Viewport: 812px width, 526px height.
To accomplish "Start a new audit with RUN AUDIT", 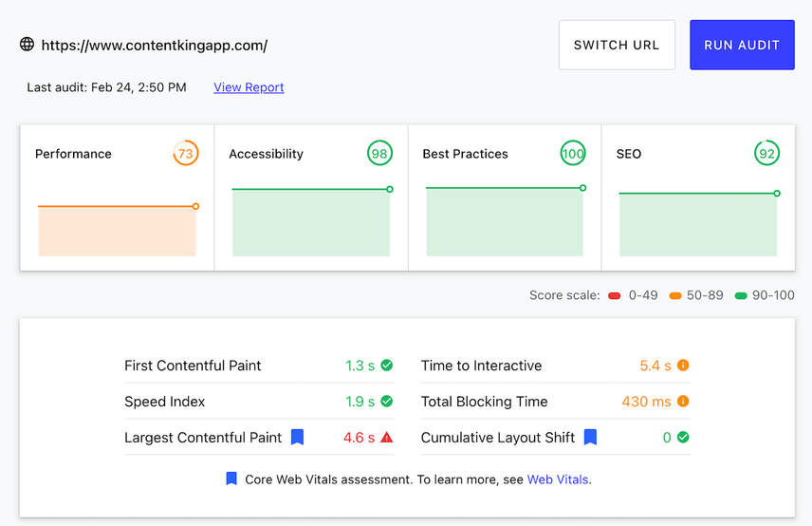I will (742, 45).
